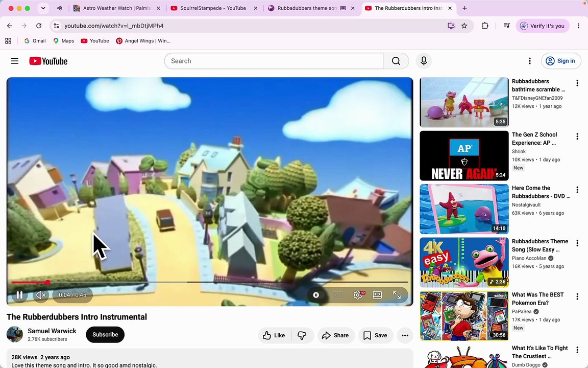This screenshot has height=368, width=588.
Task: Share the Rubberdubbers video
Action: click(336, 335)
